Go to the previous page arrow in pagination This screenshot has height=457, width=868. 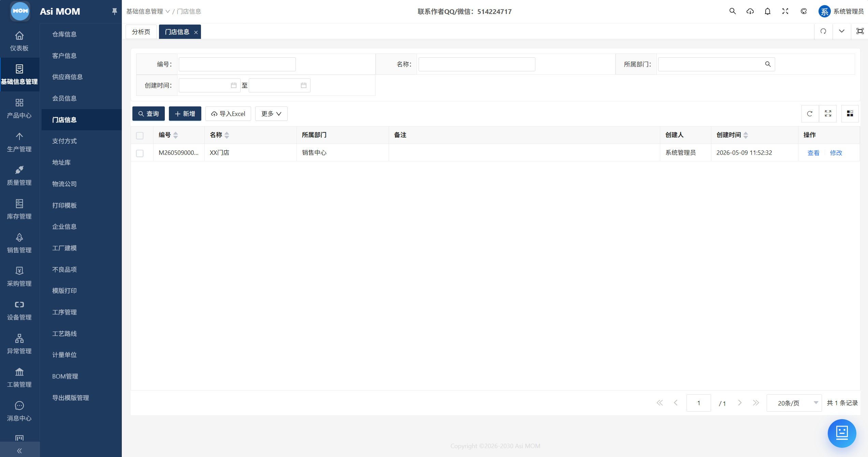pos(676,403)
